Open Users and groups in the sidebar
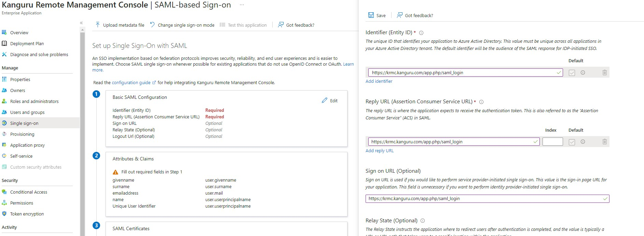 pyautogui.click(x=27, y=112)
